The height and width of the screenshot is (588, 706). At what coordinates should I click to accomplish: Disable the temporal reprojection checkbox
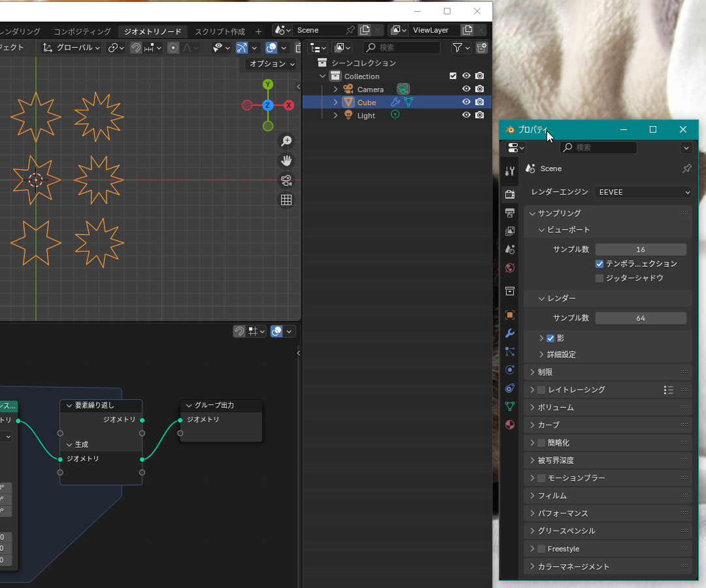[599, 264]
